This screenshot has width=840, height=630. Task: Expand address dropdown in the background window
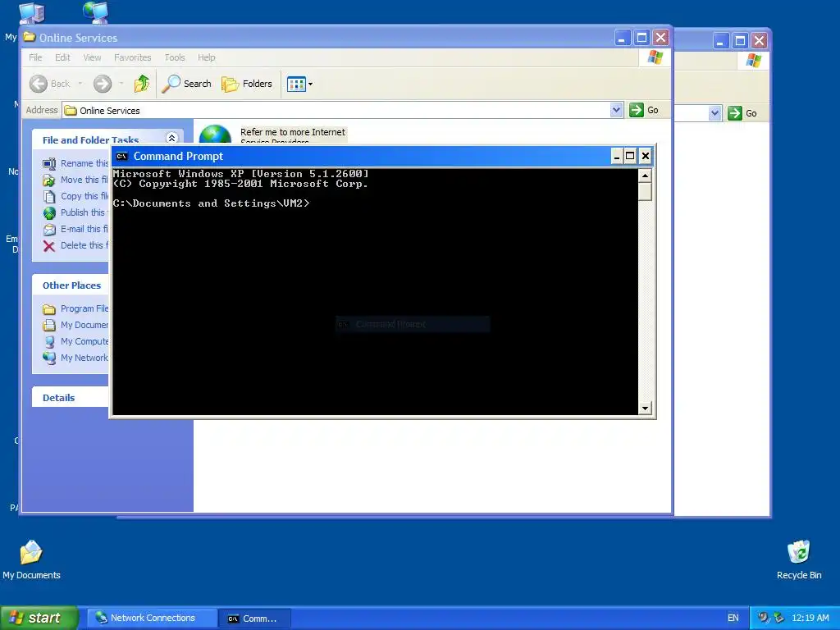pos(714,113)
